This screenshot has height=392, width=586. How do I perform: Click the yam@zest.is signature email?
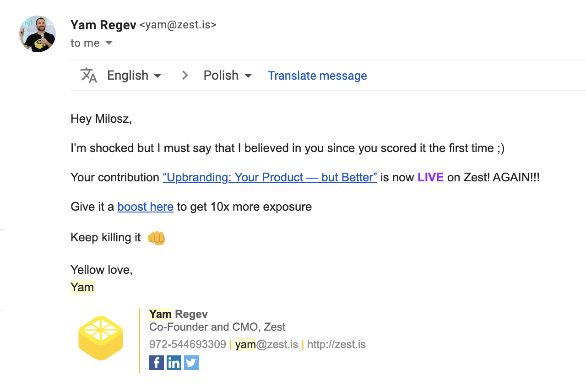(x=267, y=344)
